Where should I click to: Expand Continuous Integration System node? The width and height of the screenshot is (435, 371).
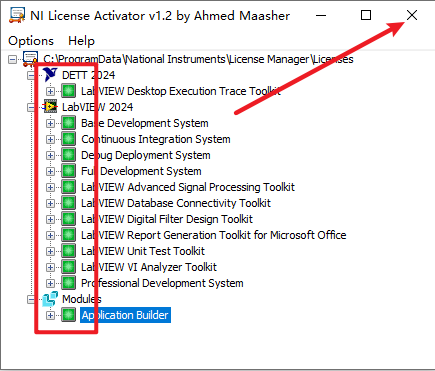click(x=50, y=139)
